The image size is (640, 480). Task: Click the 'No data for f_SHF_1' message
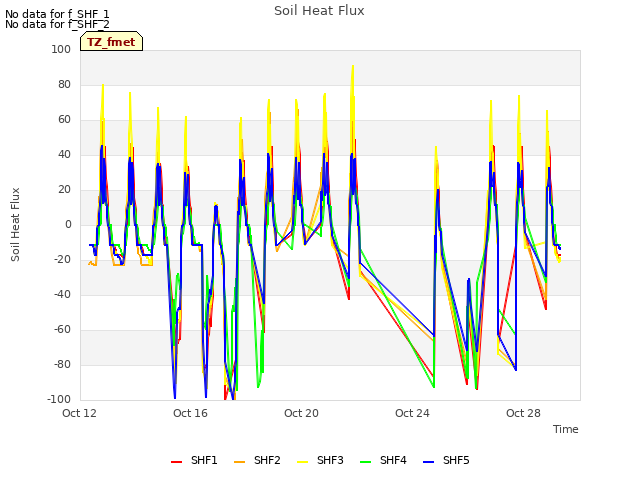coord(57,14)
